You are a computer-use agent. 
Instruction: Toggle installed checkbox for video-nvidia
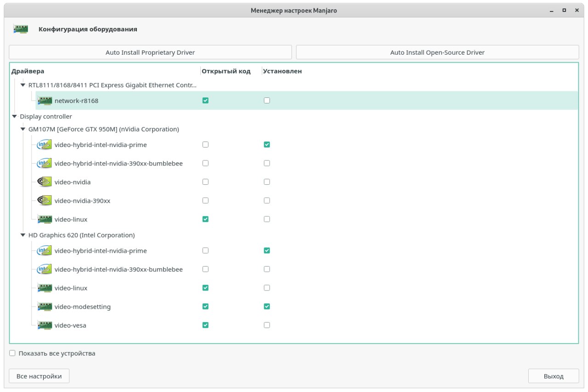coord(267,182)
